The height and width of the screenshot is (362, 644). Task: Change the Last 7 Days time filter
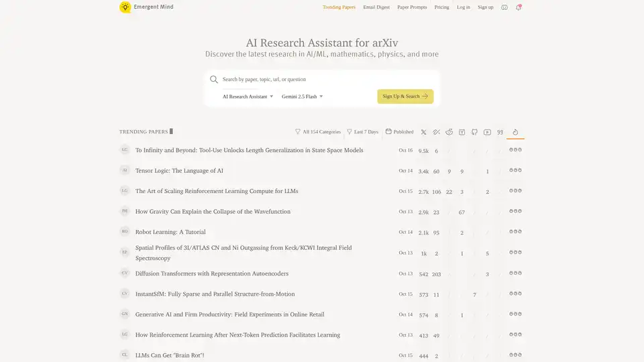[x=362, y=132]
